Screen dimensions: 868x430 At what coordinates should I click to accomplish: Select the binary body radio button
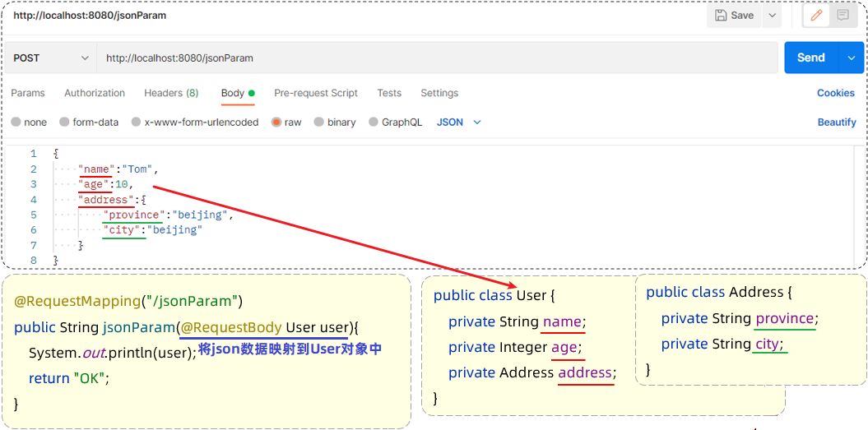coord(319,123)
